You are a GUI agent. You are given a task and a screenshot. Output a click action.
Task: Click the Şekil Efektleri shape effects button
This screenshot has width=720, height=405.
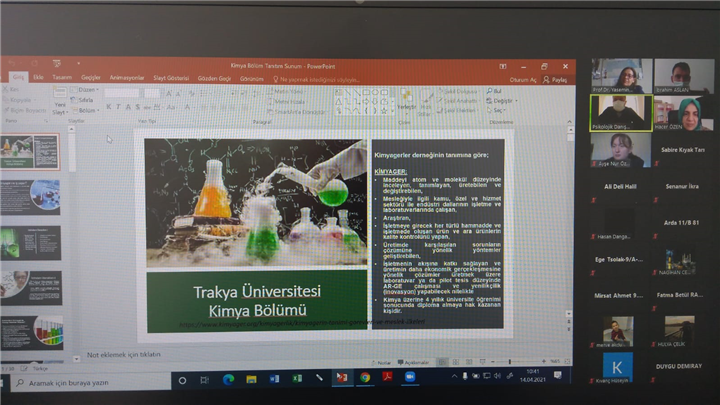[x=457, y=110]
